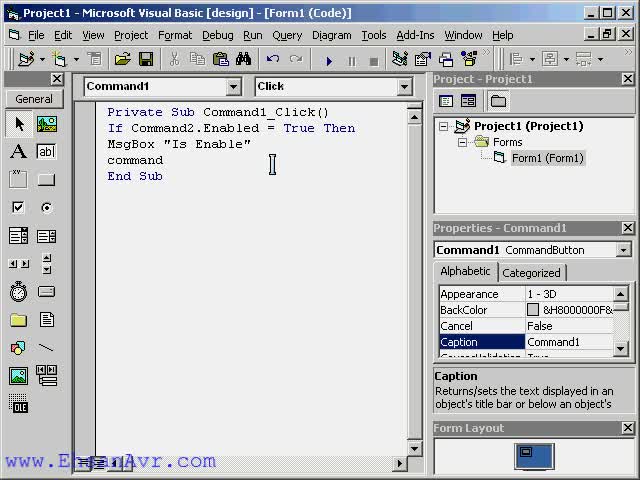Image resolution: width=640 pixels, height=480 pixels.
Task: Select the Caption property row
Action: pyautogui.click(x=527, y=342)
